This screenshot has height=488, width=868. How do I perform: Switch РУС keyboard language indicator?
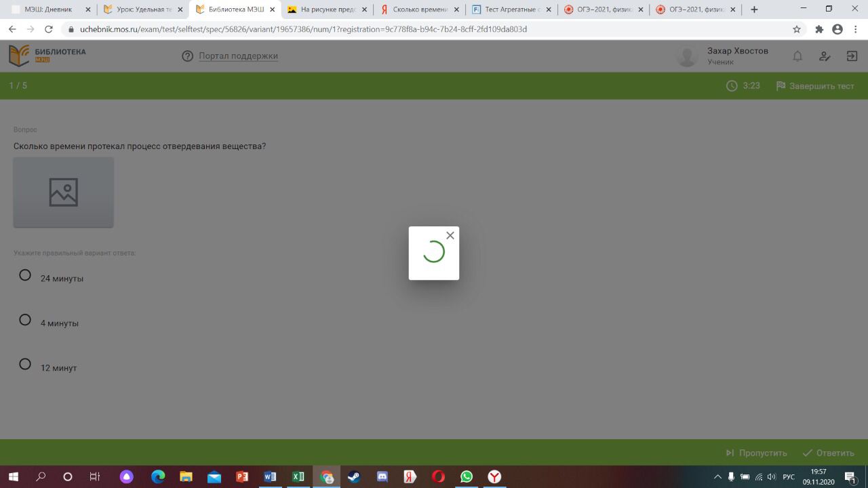tap(789, 476)
